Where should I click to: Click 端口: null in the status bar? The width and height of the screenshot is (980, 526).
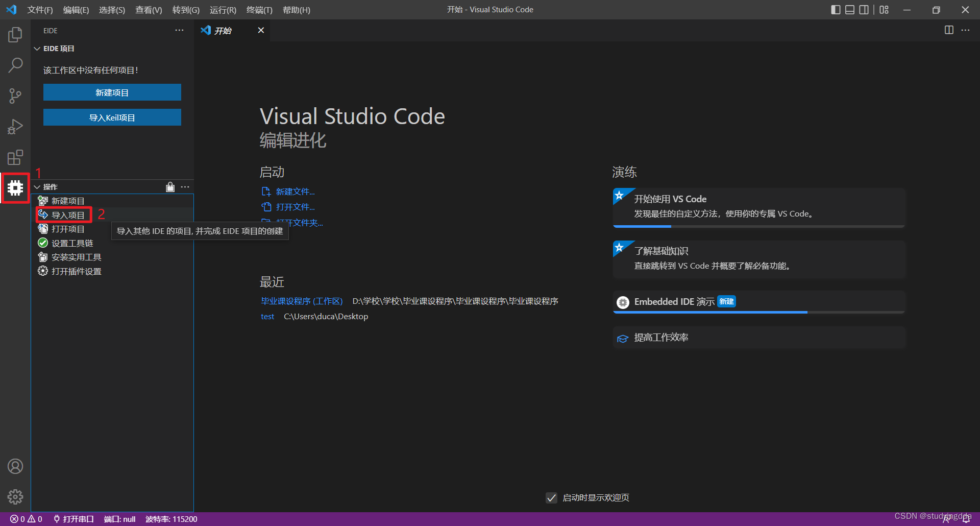120,519
